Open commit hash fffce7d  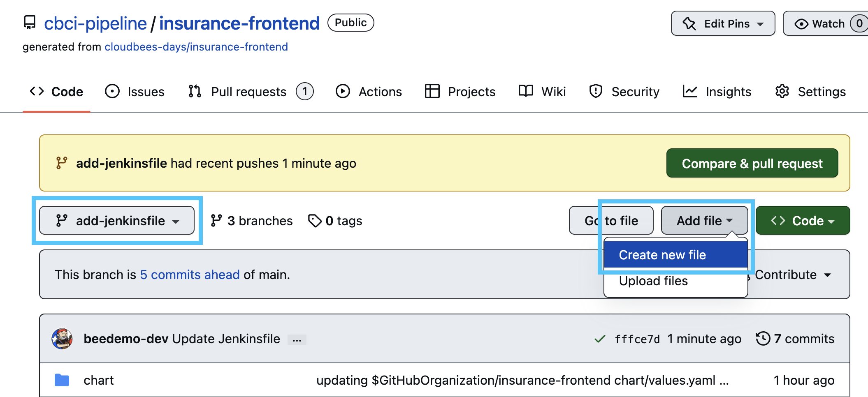pos(637,339)
